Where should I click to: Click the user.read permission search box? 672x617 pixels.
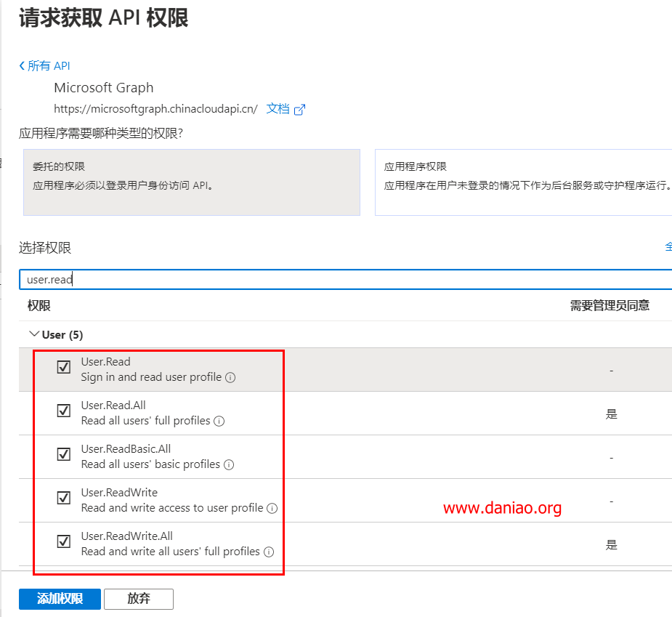tap(345, 280)
